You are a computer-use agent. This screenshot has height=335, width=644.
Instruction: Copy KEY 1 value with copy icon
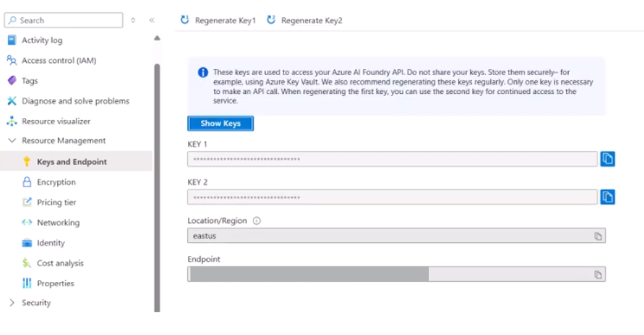pyautogui.click(x=607, y=159)
